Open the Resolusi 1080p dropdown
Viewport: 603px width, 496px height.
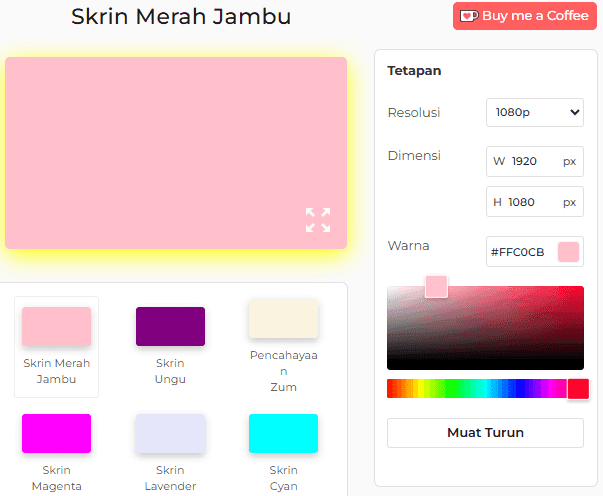(535, 112)
